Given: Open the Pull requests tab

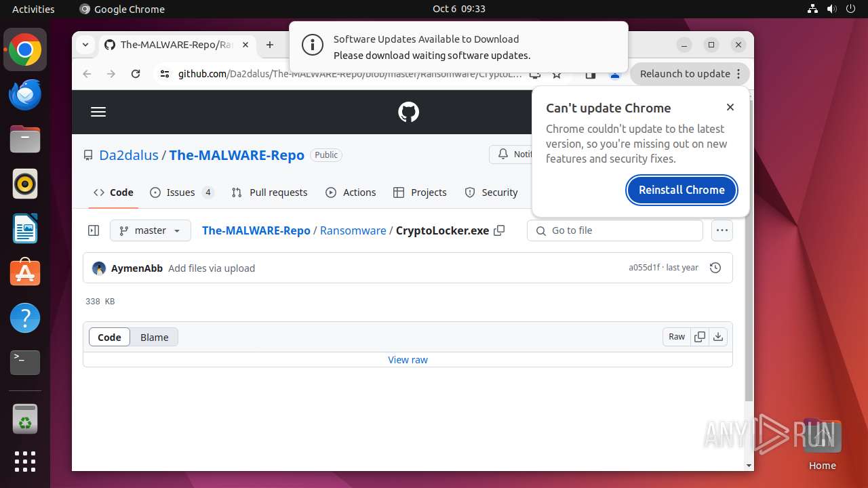Looking at the screenshot, I should (269, 192).
